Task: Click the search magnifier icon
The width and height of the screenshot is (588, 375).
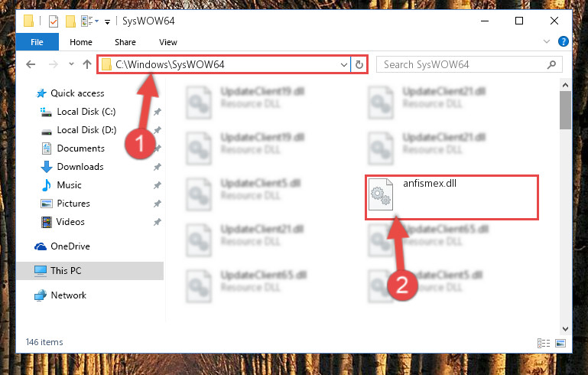Action: pyautogui.click(x=551, y=64)
